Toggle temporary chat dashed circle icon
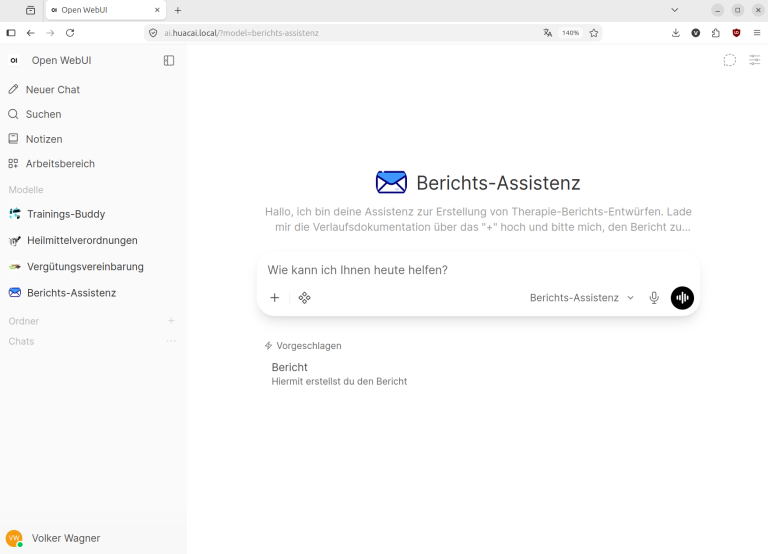This screenshot has height=554, width=768. pyautogui.click(x=730, y=60)
